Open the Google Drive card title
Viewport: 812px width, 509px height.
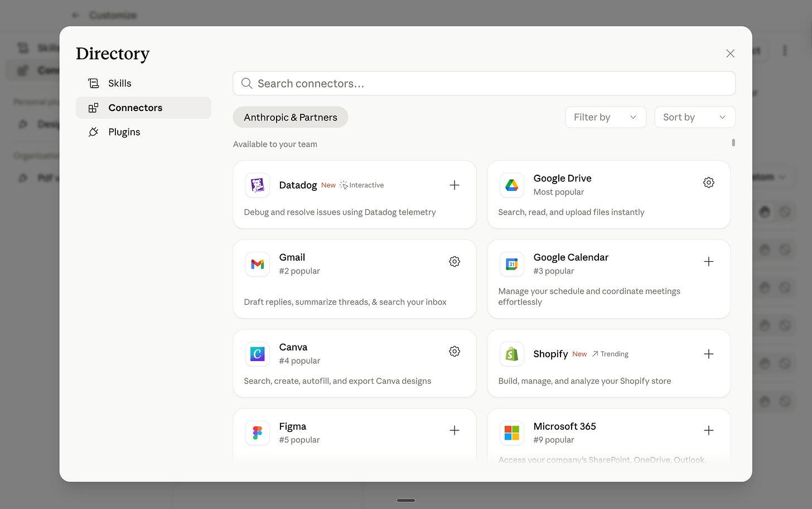click(562, 179)
